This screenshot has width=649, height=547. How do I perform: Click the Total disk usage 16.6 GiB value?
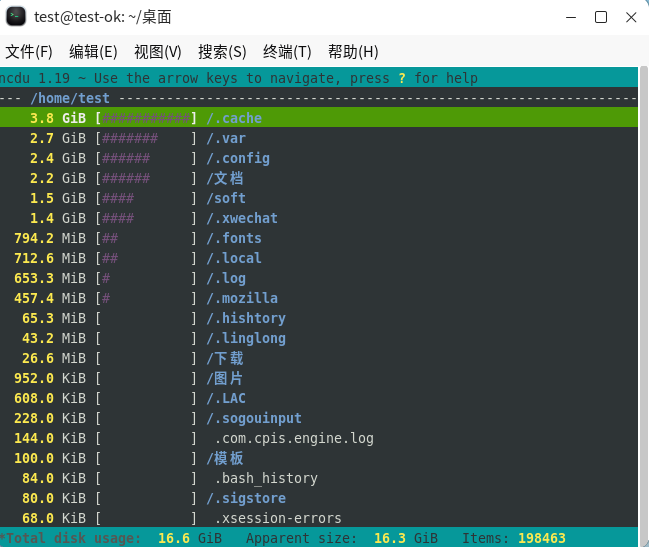click(x=190, y=538)
